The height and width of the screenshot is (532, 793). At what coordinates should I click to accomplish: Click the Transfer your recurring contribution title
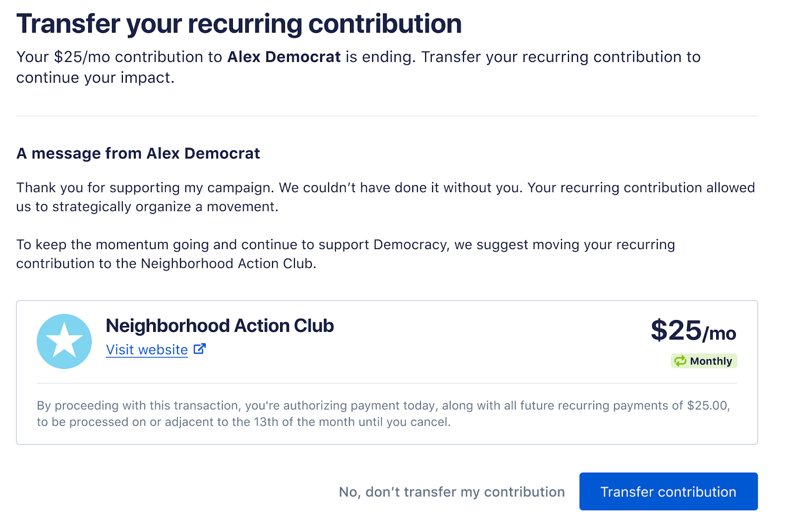pyautogui.click(x=239, y=24)
